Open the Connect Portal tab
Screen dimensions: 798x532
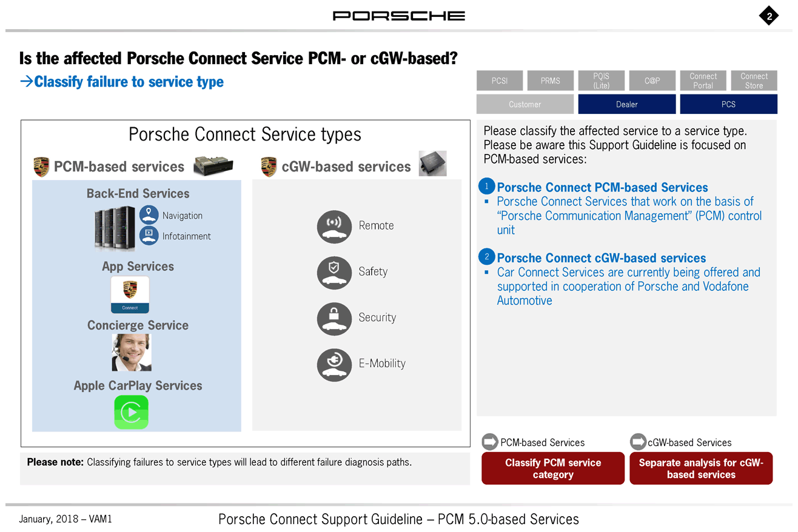click(x=703, y=81)
